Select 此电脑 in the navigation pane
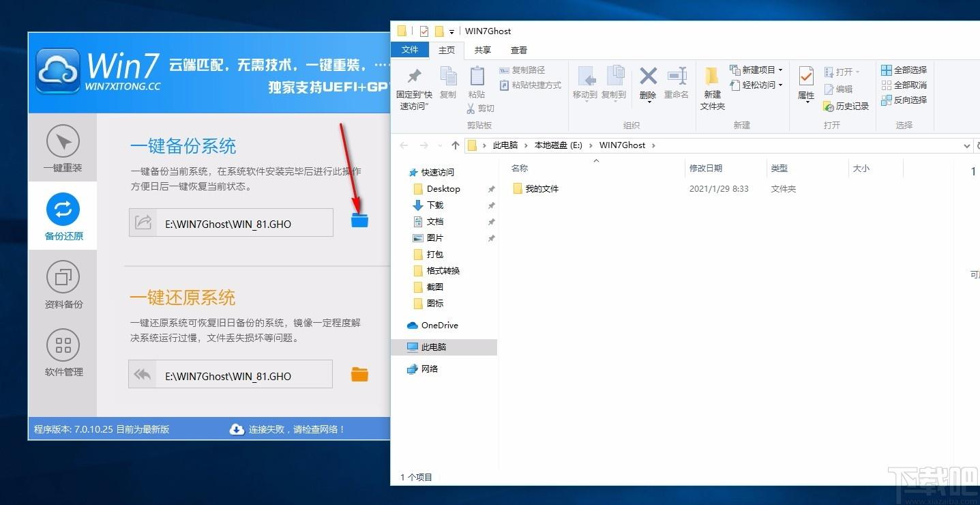 pyautogui.click(x=445, y=347)
